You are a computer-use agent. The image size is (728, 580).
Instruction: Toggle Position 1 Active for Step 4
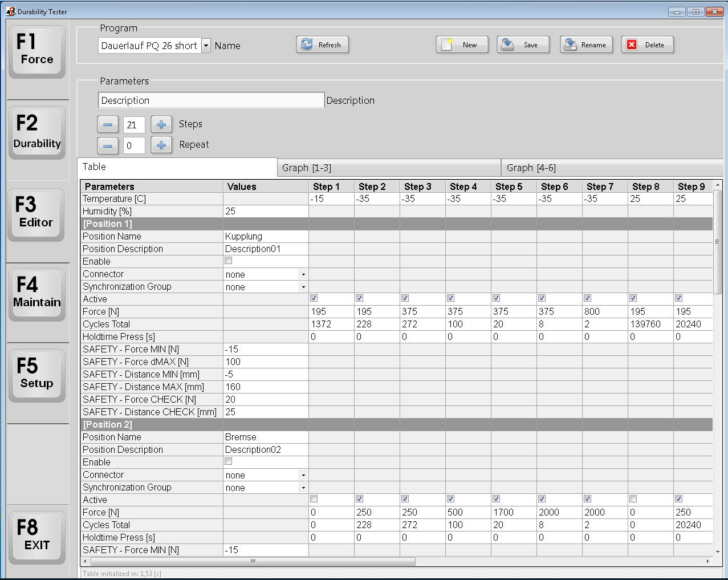pyautogui.click(x=450, y=298)
